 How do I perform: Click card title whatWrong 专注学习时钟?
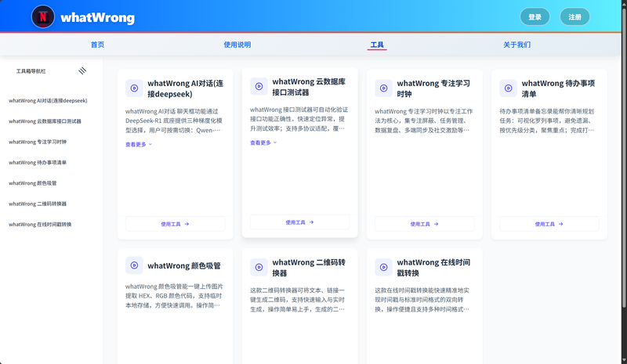coord(433,88)
